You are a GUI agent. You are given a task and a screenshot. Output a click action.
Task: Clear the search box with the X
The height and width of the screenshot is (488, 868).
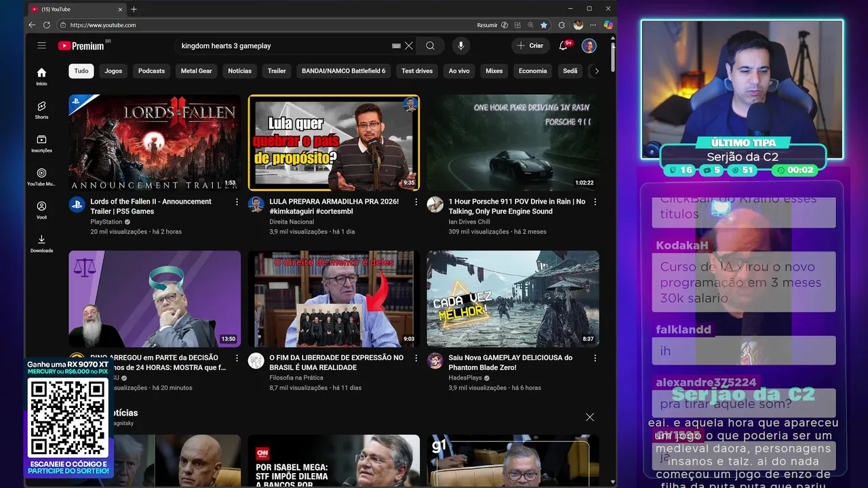409,45
